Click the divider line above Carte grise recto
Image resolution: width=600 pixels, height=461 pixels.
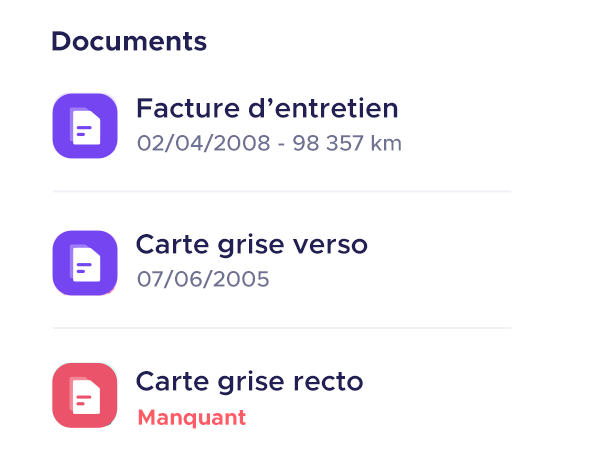click(282, 328)
